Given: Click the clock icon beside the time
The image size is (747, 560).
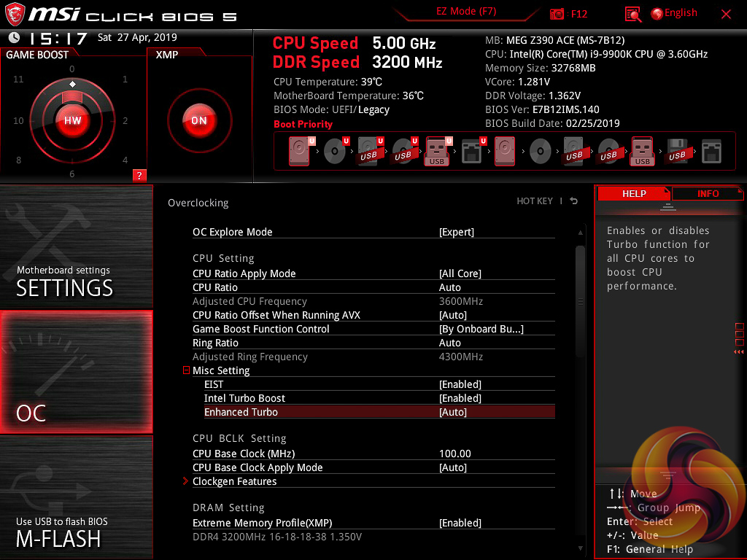Looking at the screenshot, I should [x=15, y=38].
